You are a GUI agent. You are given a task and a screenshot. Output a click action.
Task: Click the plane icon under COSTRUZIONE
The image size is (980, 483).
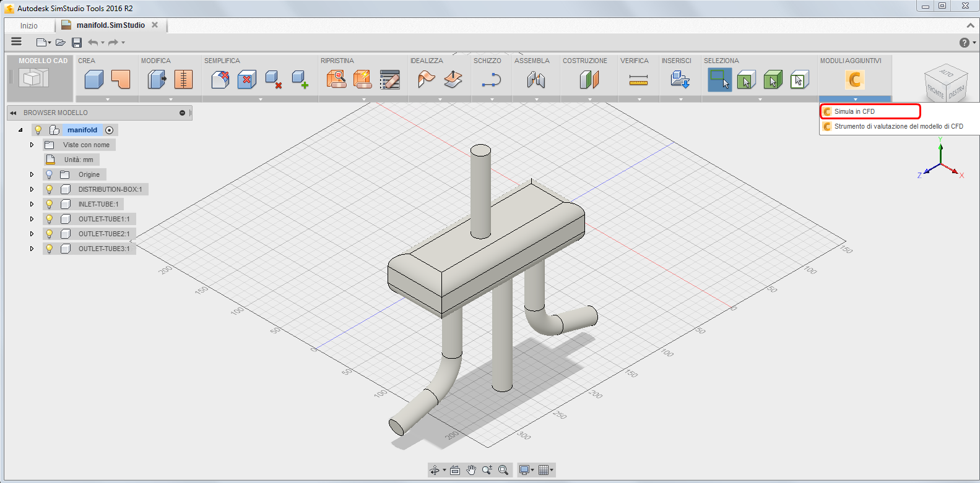pyautogui.click(x=589, y=80)
